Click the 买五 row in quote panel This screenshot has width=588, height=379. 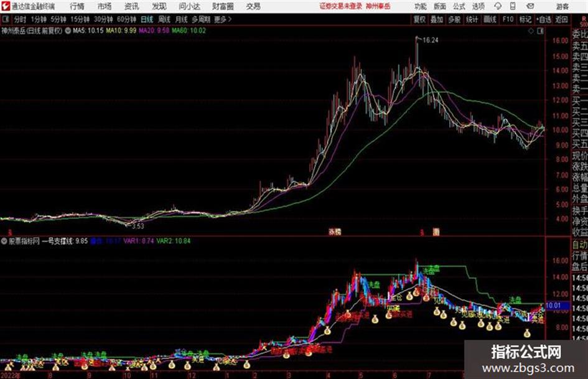click(580, 144)
